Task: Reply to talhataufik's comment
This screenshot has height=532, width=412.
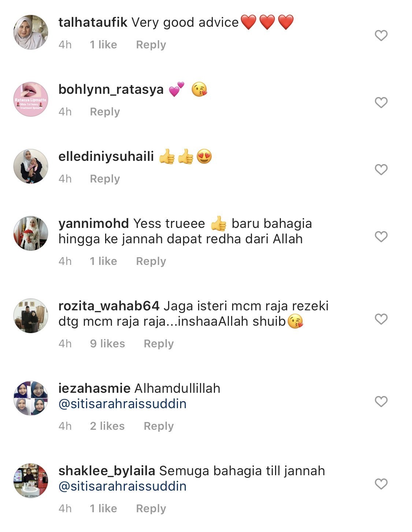Action: 151,45
